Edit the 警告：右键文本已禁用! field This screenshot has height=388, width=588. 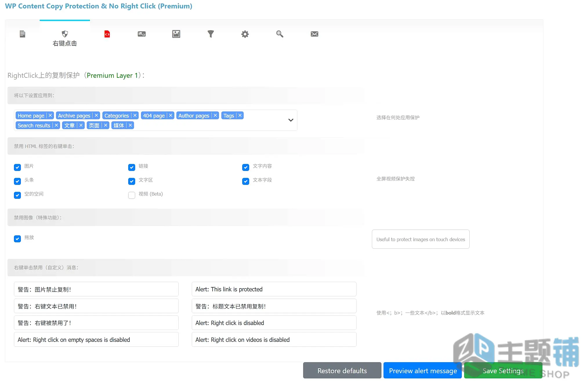[96, 306]
